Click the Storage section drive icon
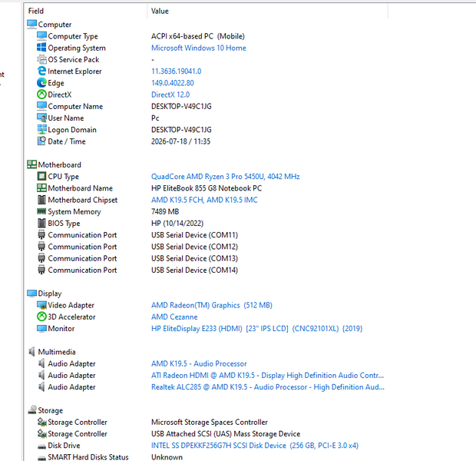Viewport: 476px width, 461px height. point(32,410)
